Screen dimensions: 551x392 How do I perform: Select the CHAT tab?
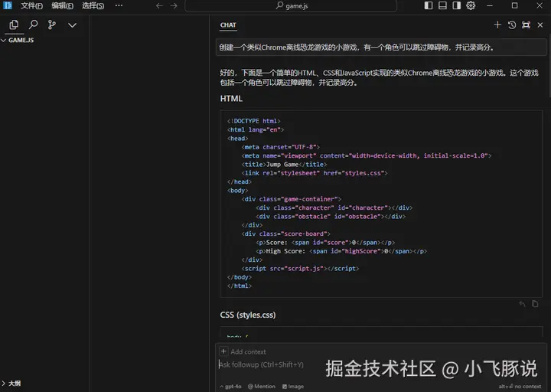click(228, 25)
